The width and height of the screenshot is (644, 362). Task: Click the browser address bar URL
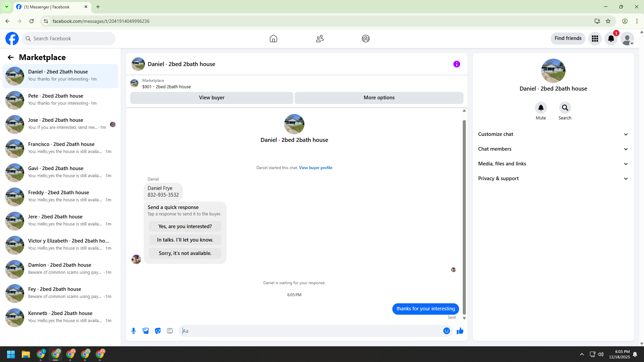click(x=101, y=21)
